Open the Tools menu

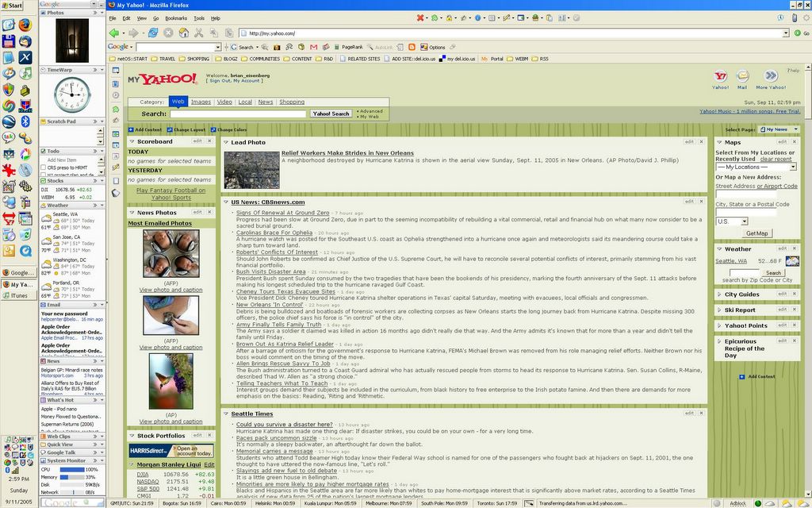tap(199, 18)
